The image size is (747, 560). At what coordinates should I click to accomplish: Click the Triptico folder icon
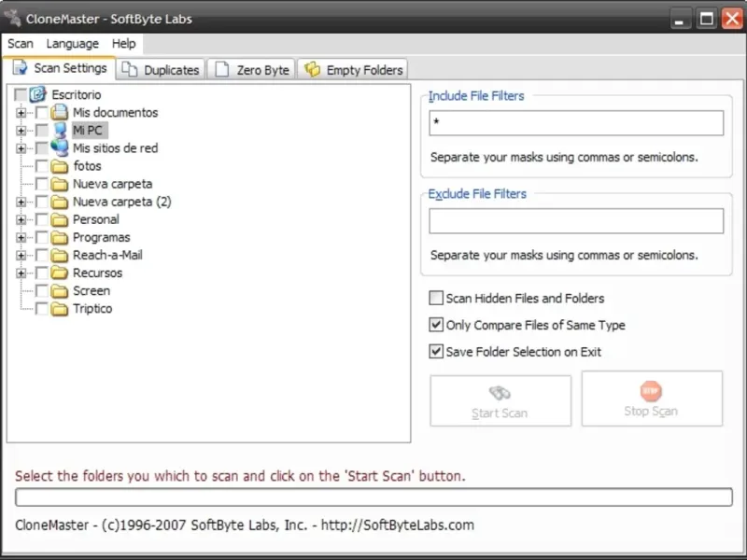tap(60, 309)
